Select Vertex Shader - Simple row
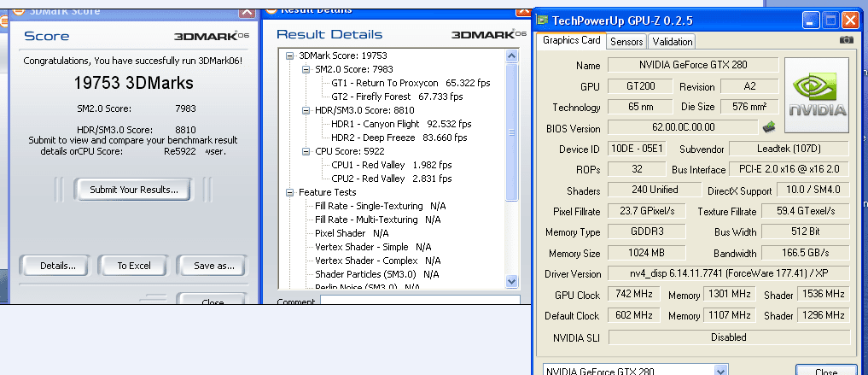 (373, 247)
